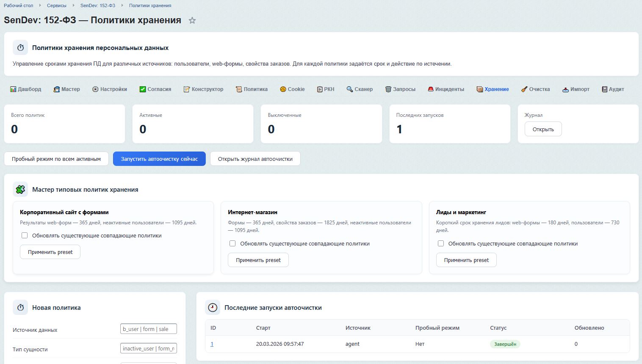The image size is (642, 364).
Task: Check update matching policies under Интернет-магазин
Action: [x=232, y=243]
